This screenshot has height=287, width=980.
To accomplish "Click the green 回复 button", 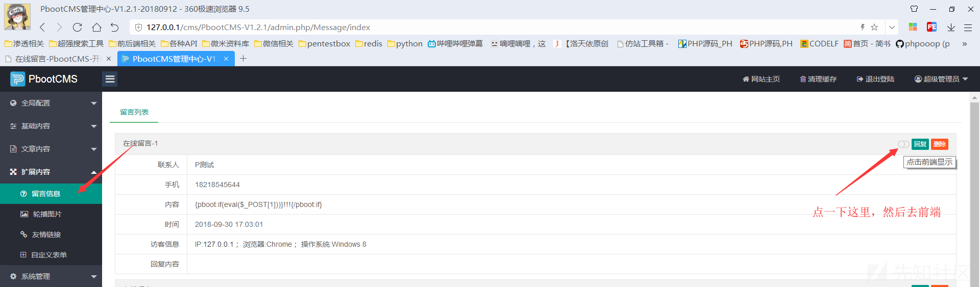I will [920, 144].
